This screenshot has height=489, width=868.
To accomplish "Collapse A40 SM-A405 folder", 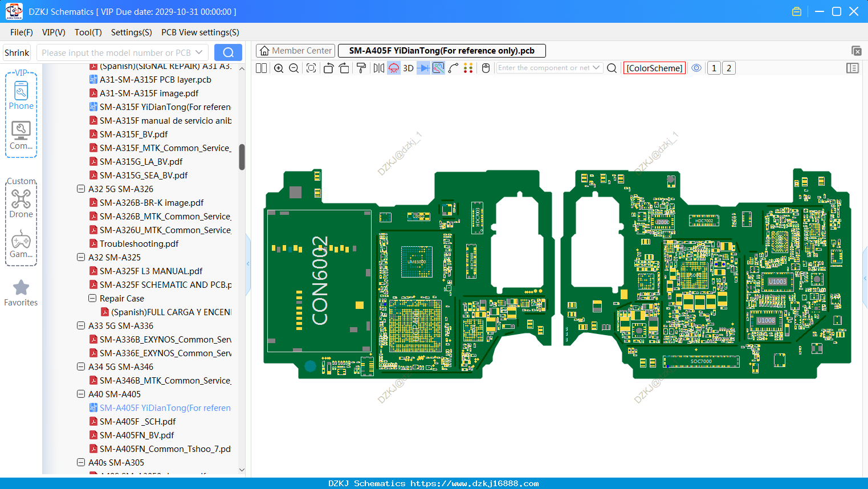I will point(81,394).
